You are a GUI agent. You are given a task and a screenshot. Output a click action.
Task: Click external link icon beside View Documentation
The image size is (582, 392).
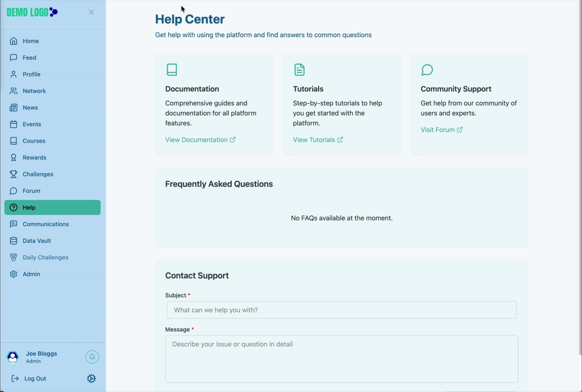pos(233,140)
